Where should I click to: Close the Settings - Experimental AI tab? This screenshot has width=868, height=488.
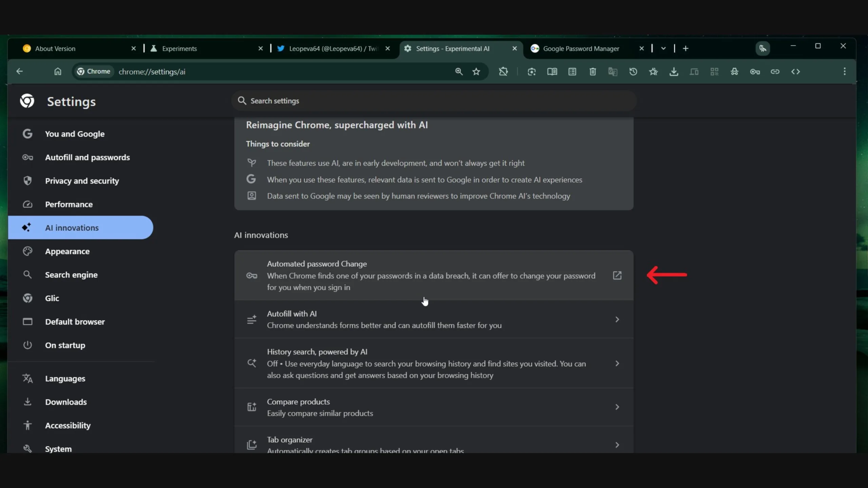[x=514, y=48]
